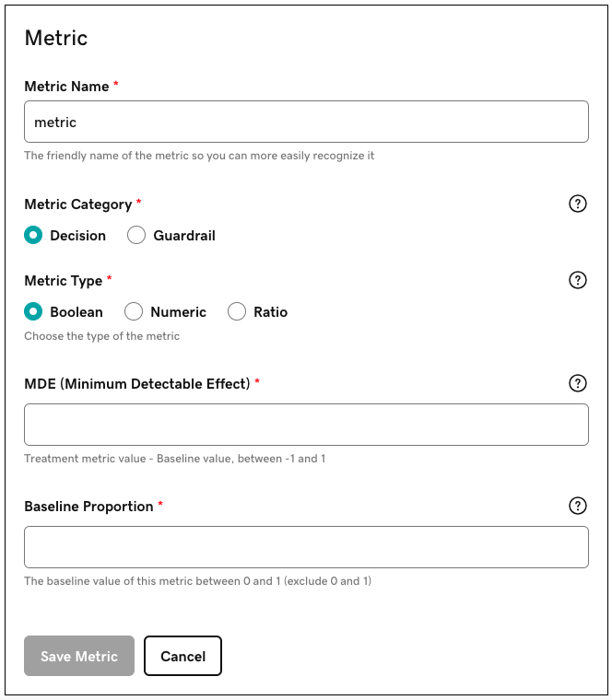Viewport: 612px width, 700px height.
Task: Click the 'Metric Name' field label
Action: pos(67,86)
